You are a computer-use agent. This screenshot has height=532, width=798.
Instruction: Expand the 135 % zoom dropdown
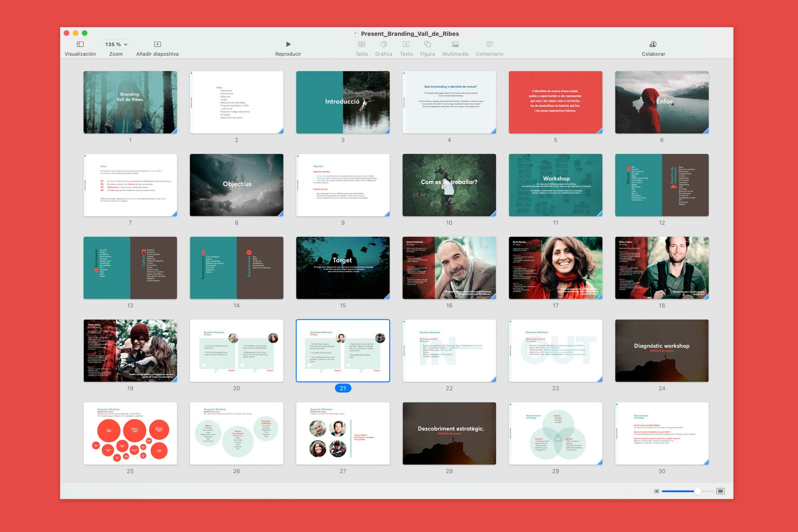click(116, 45)
